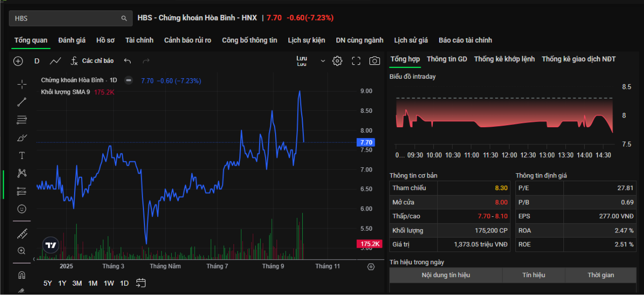Open the go-to-date calendar icon
This screenshot has height=295, width=644.
[141, 283]
